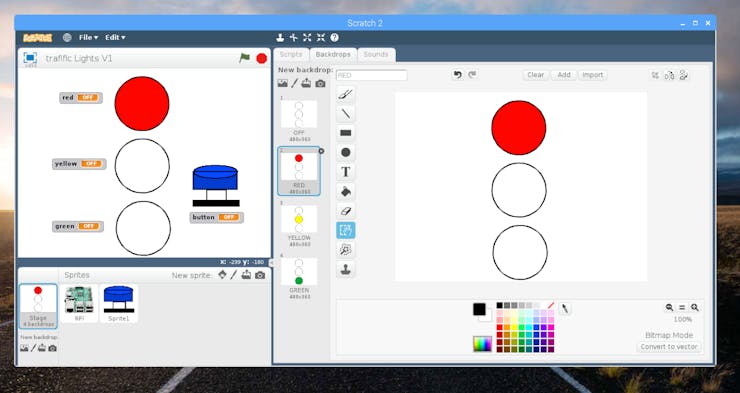Switch to the Sounds tab
Image resolution: width=740 pixels, height=393 pixels.
point(376,55)
